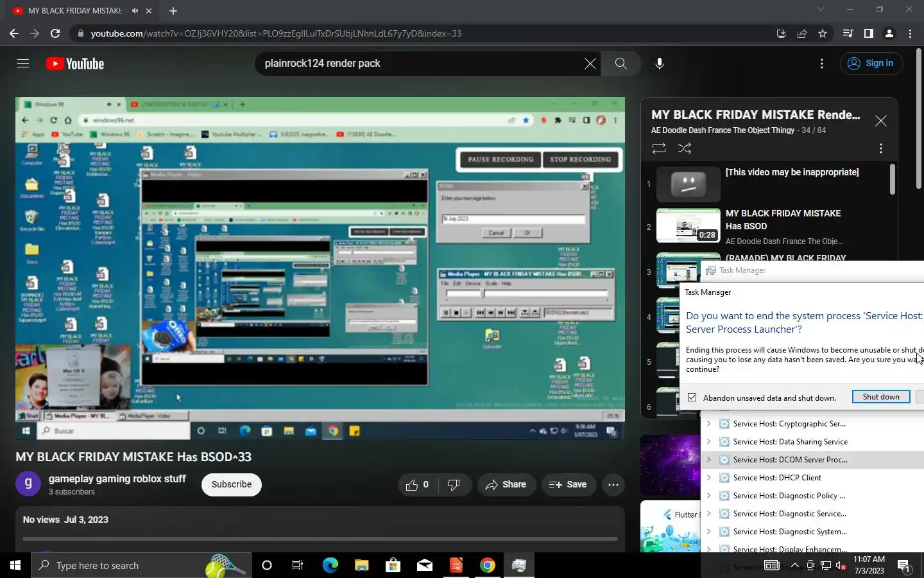Go back with the browser back arrow

[14, 33]
